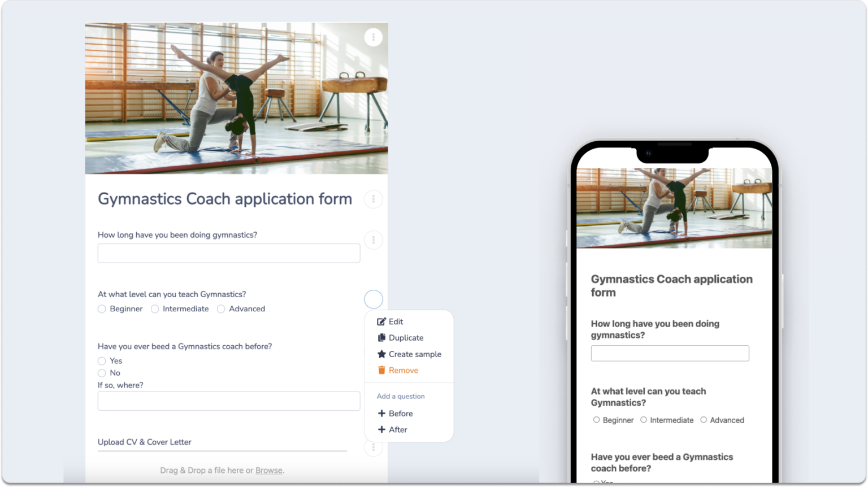This screenshot has height=487, width=868.
Task: Open three-dot menu for gymnastics duration question
Action: point(373,240)
